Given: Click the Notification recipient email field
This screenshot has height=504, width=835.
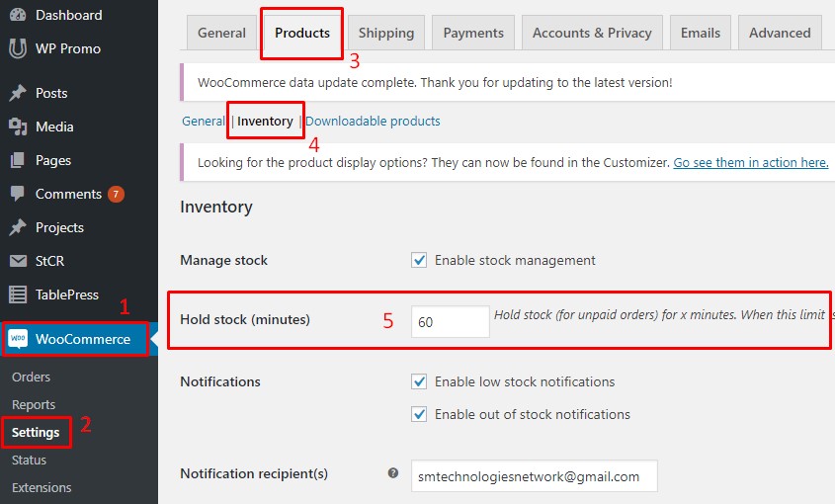Looking at the screenshot, I should (535, 475).
